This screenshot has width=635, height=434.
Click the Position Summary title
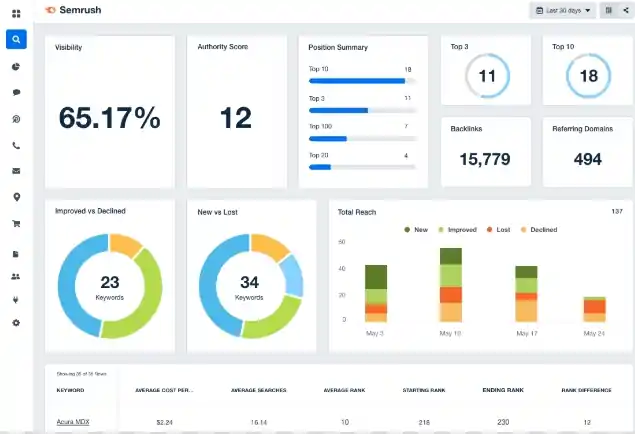tap(338, 47)
